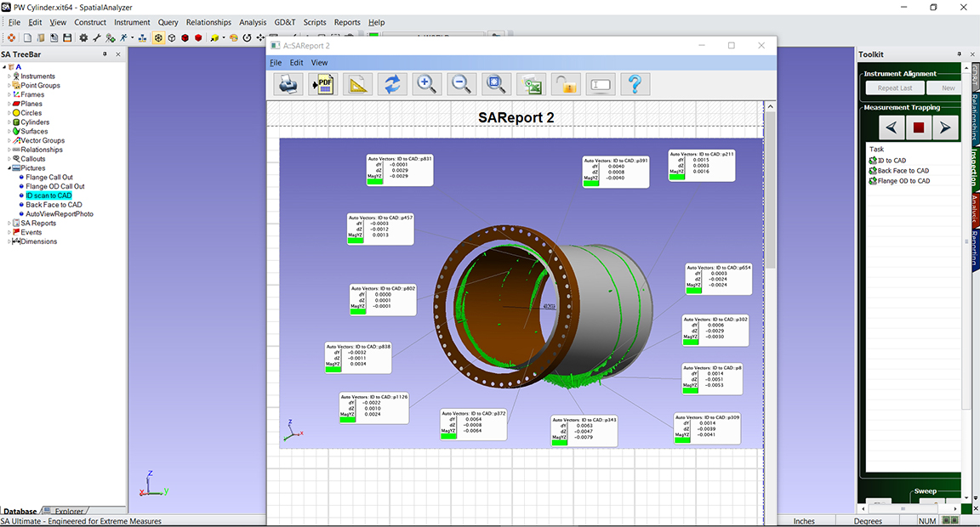Select the Back Face to CAD task

(x=903, y=171)
